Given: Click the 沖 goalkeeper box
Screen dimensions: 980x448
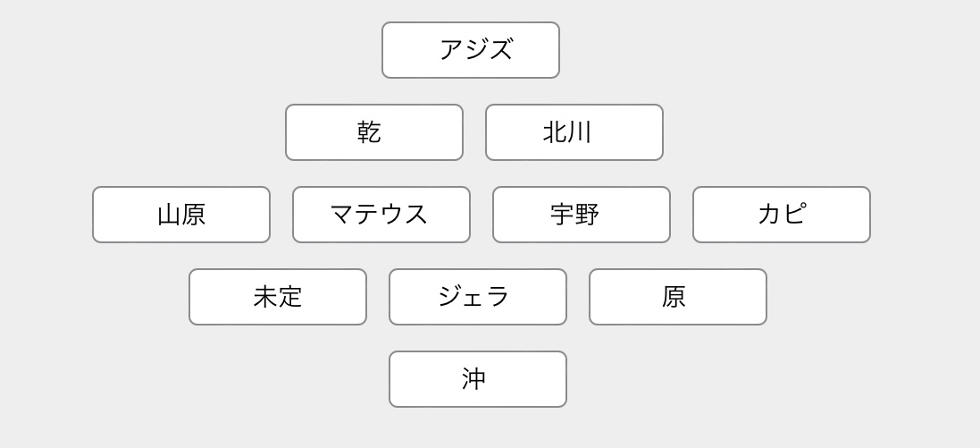Looking at the screenshot, I should pyautogui.click(x=478, y=379).
